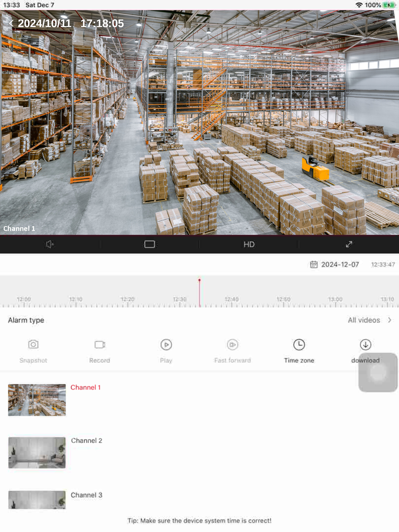Open the calendar date picker icon
The image size is (399, 532).
314,265
